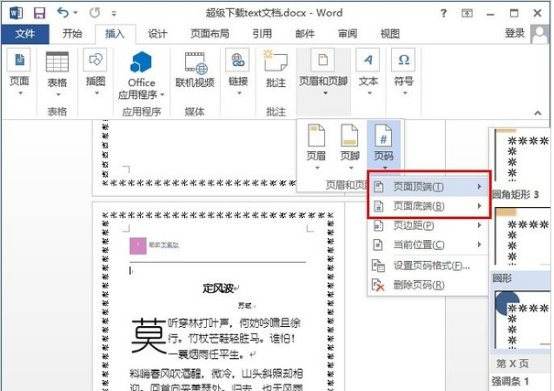Click the 页眉 (Header) icon in dropdown panel

316,135
